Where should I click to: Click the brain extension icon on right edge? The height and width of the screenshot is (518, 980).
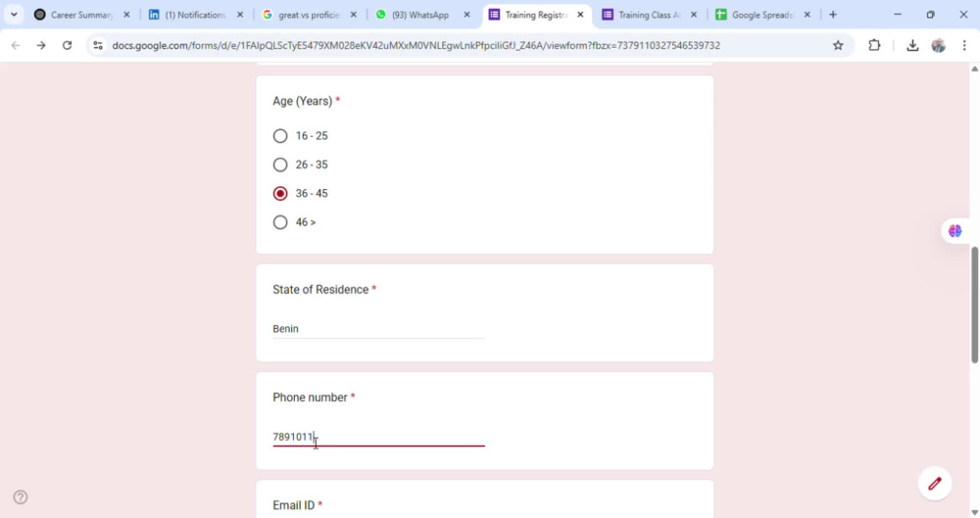coord(955,231)
